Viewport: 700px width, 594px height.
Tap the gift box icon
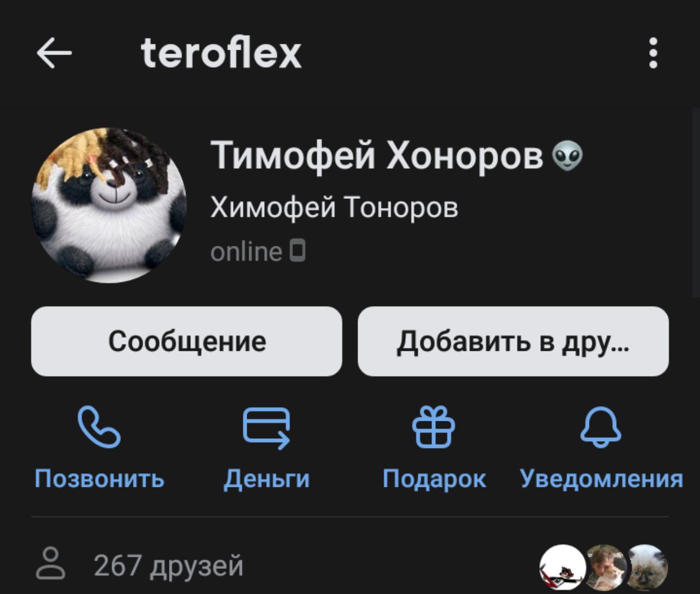(x=434, y=427)
